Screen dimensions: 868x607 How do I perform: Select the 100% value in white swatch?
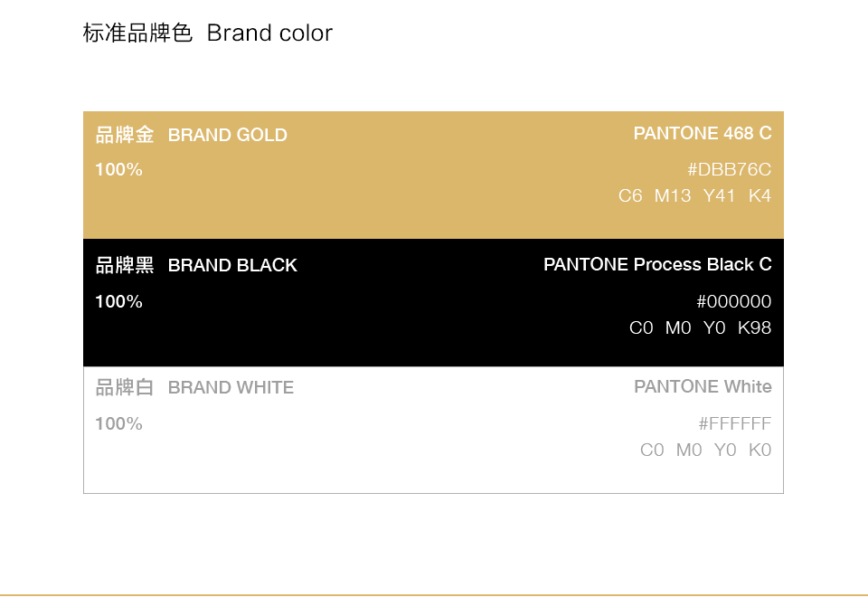(x=118, y=424)
